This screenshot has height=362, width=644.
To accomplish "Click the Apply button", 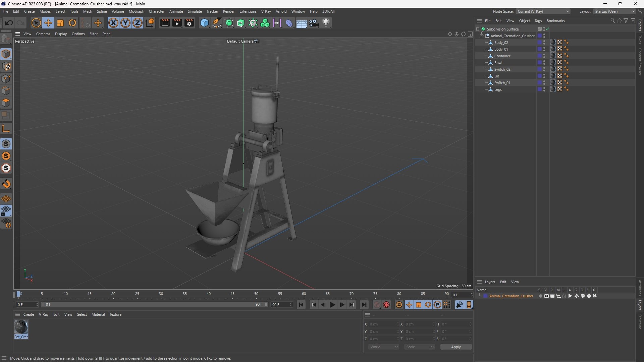I will 456,347.
